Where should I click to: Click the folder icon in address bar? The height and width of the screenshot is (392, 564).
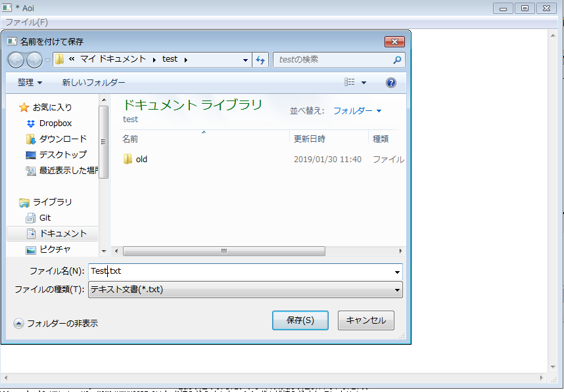[59, 59]
